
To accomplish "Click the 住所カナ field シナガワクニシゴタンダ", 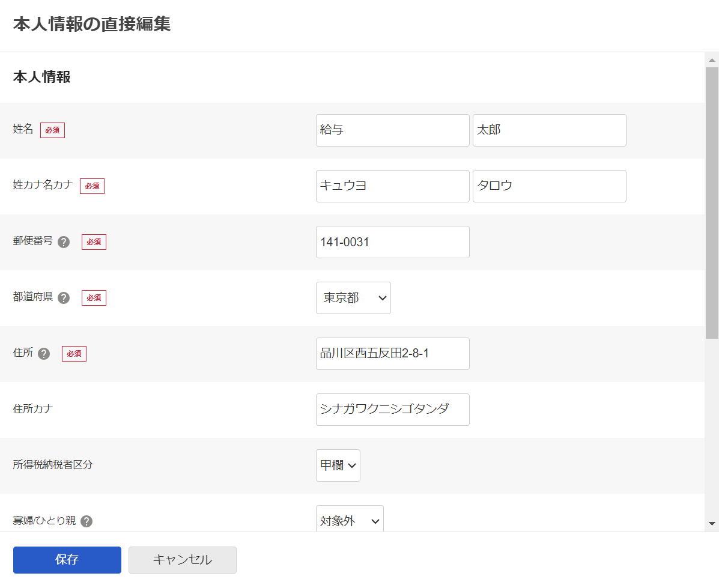I will [392, 410].
